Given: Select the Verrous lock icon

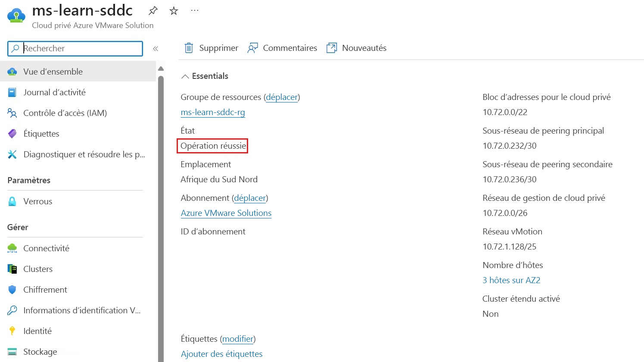Looking at the screenshot, I should click(12, 201).
